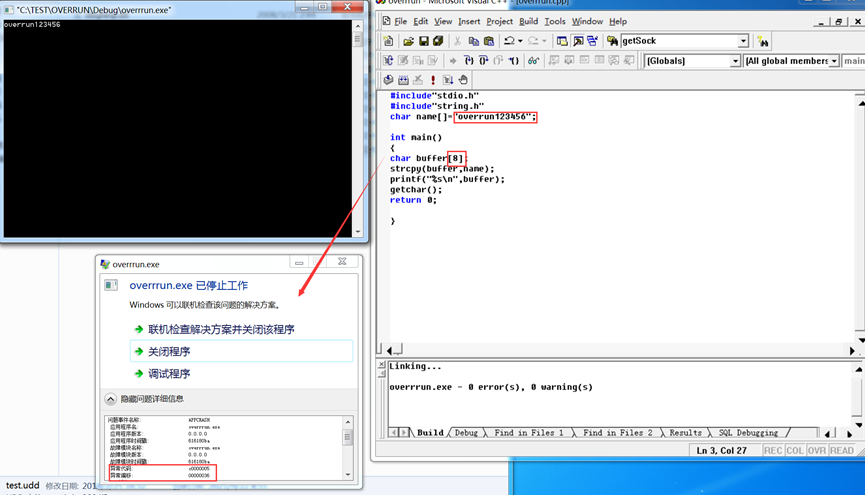
Task: Click the OVR indicator in status bar
Action: point(816,450)
